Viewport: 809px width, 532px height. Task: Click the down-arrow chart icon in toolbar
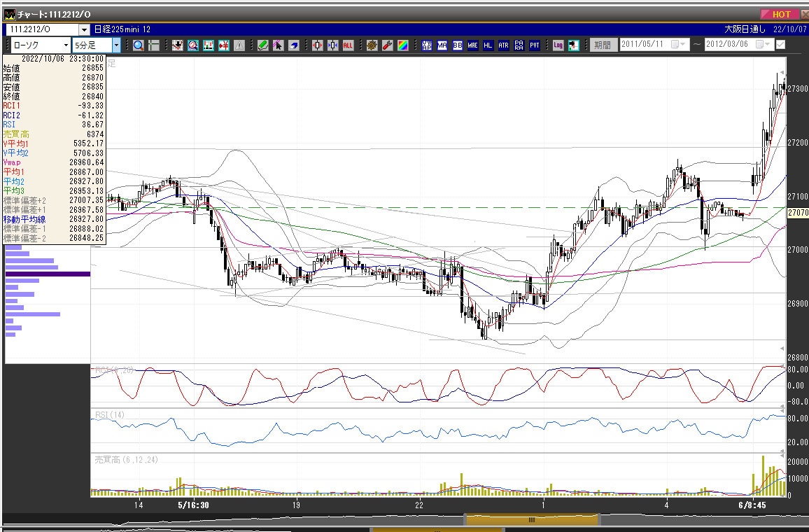pyautogui.click(x=178, y=45)
